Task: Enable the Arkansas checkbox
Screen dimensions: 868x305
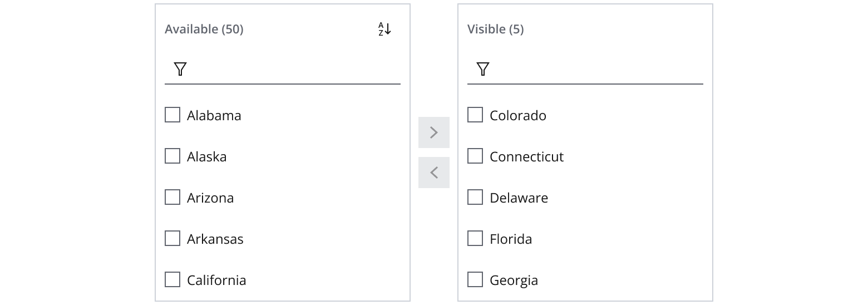Action: coord(172,239)
